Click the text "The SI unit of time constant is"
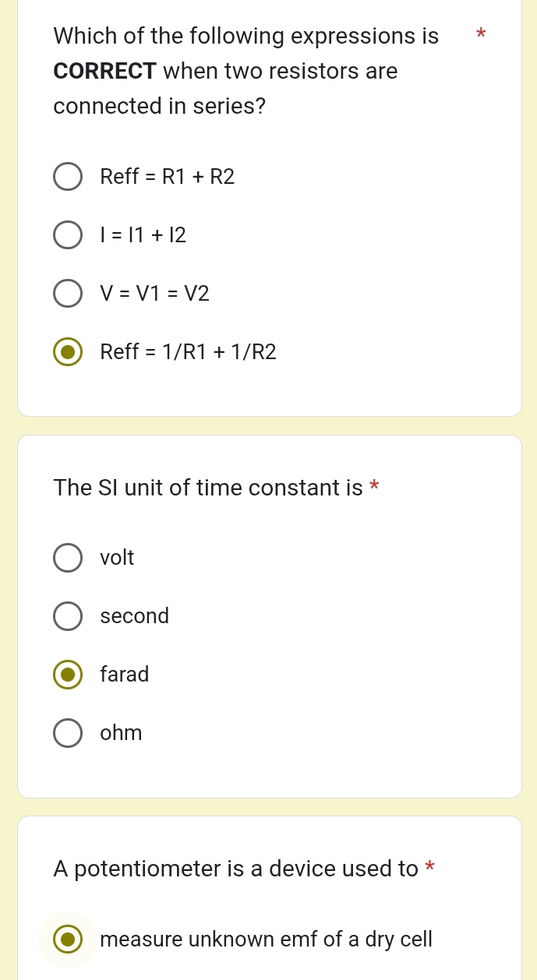Viewport: 537px width, 980px height. coord(209,488)
